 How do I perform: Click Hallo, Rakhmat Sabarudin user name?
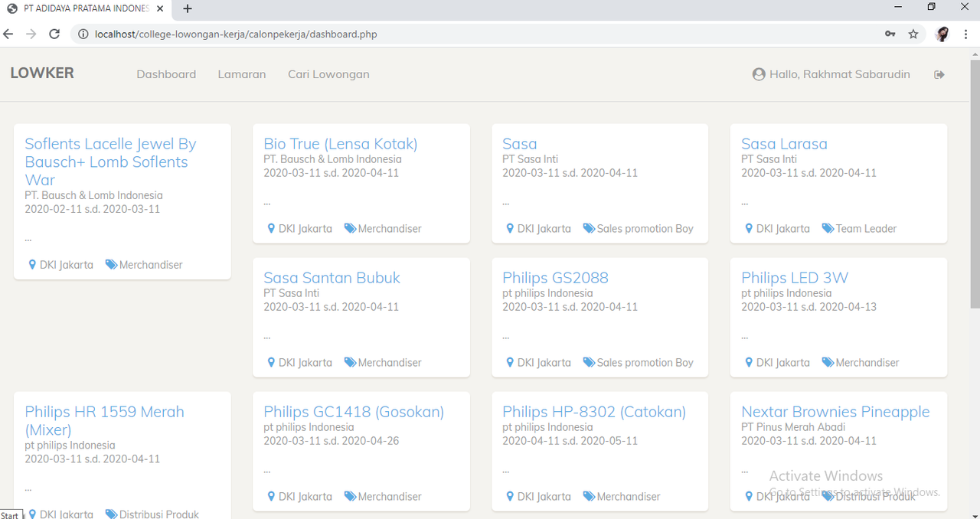840,74
